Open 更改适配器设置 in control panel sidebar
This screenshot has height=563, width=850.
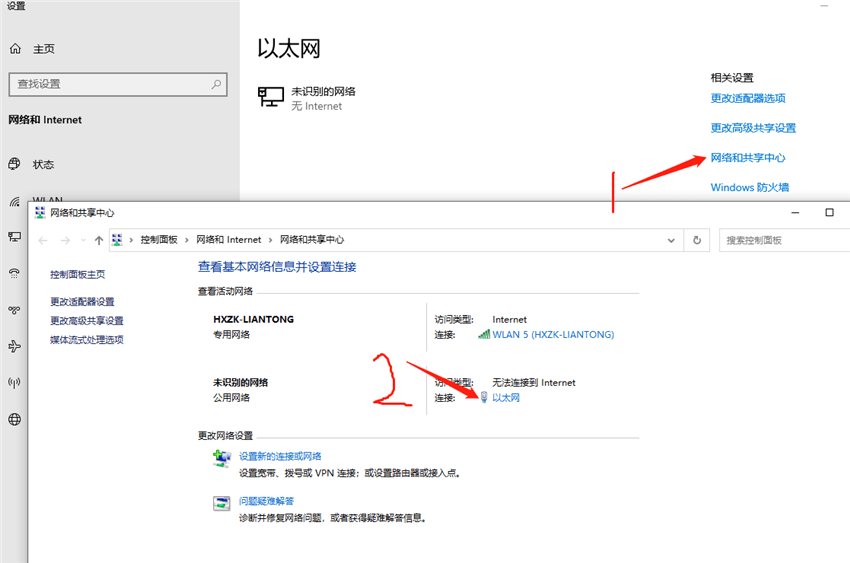pyautogui.click(x=82, y=301)
